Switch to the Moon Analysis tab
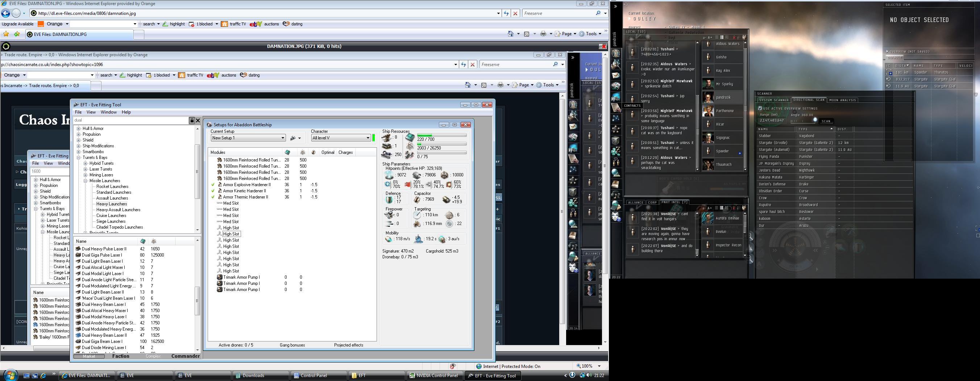 point(842,100)
